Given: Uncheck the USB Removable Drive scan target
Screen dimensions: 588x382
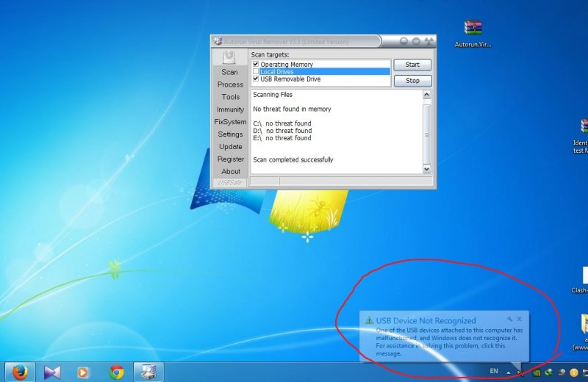Looking at the screenshot, I should 256,79.
